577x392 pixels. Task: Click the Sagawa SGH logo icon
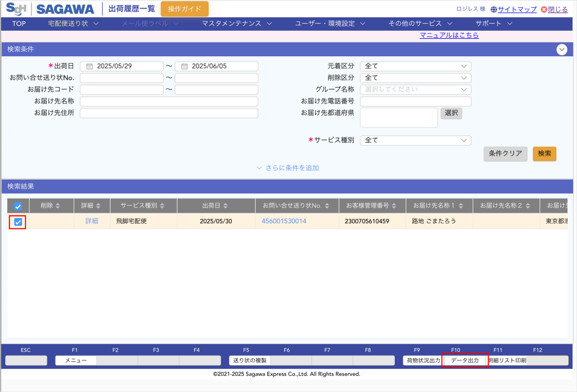(x=16, y=9)
